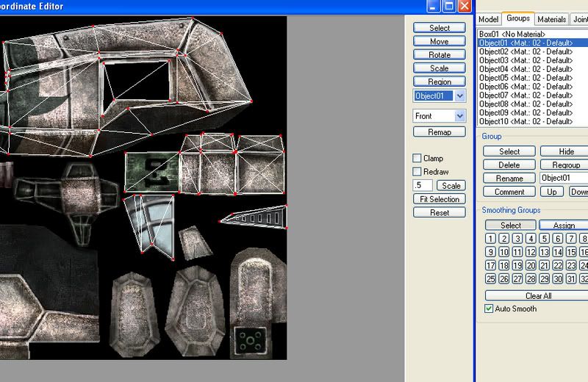Click the Region button
588x382 pixels.
coord(439,82)
